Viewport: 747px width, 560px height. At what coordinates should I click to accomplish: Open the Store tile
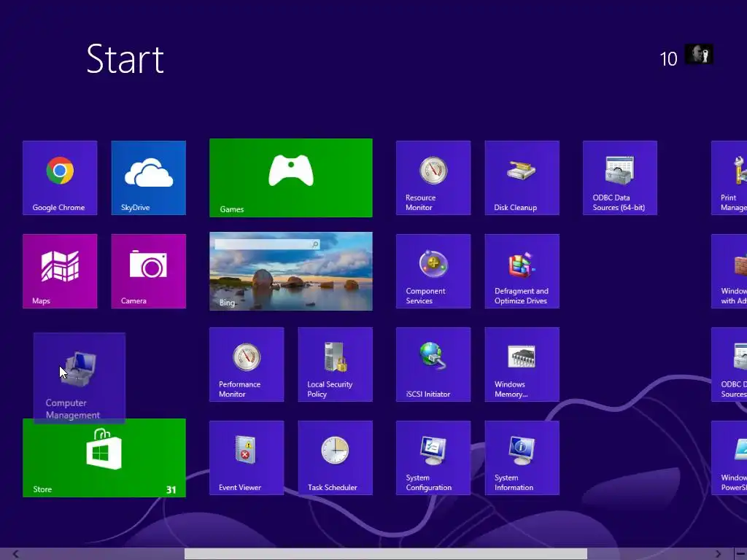coord(104,458)
